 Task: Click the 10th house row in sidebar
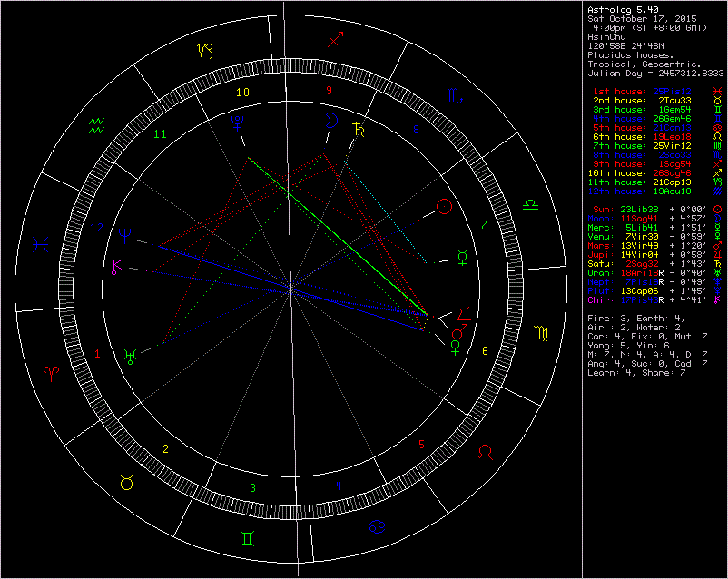pos(640,172)
